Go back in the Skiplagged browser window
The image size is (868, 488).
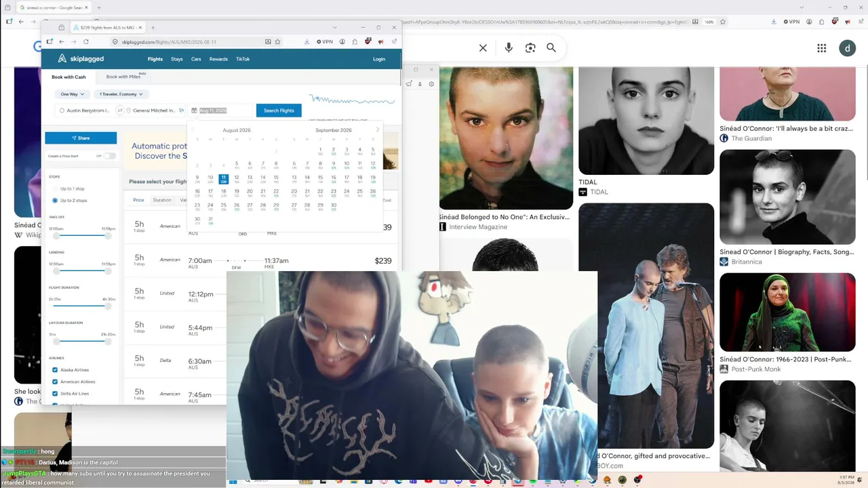tap(62, 42)
